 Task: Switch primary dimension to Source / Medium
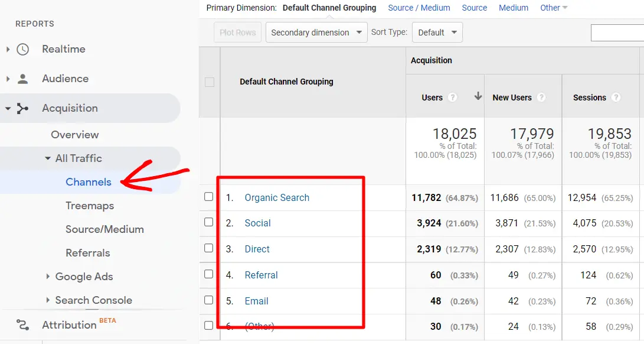click(x=419, y=8)
